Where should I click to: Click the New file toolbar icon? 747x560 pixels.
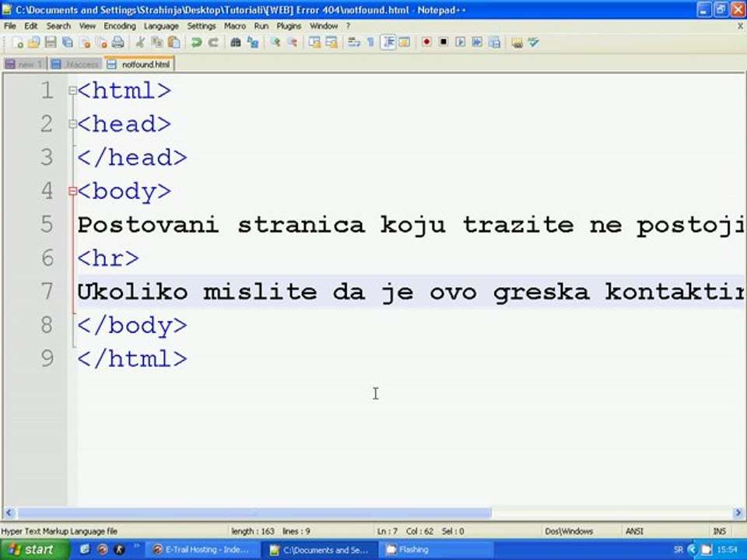pyautogui.click(x=17, y=42)
